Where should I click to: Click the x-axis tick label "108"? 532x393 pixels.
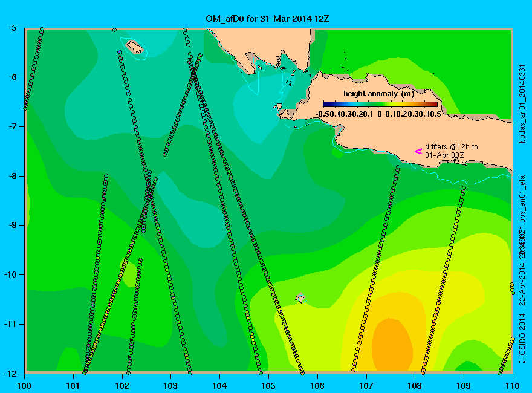pos(415,386)
